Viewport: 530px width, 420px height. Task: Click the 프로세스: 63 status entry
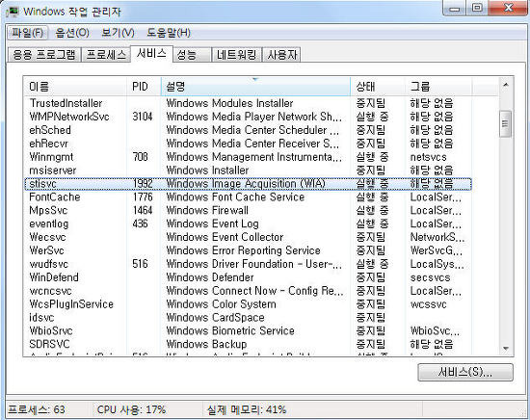[37, 409]
